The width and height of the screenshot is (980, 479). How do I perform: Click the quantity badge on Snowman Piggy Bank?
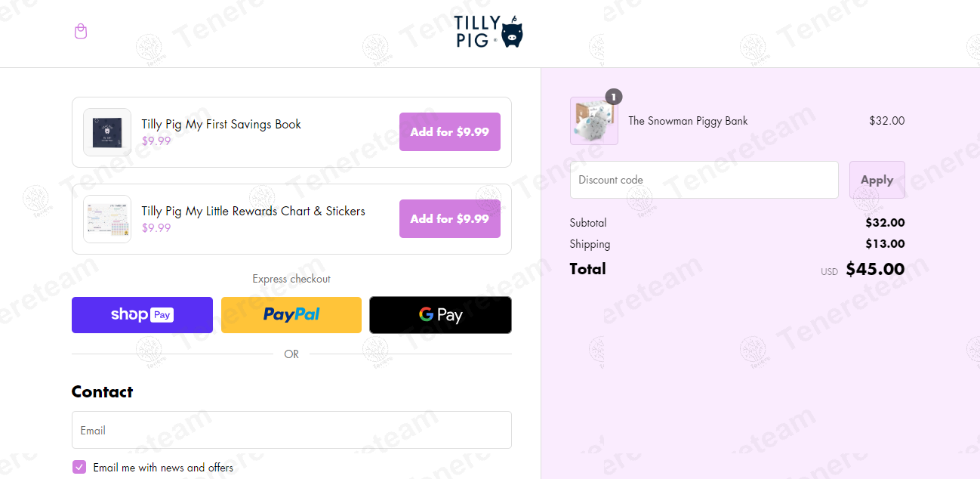614,97
